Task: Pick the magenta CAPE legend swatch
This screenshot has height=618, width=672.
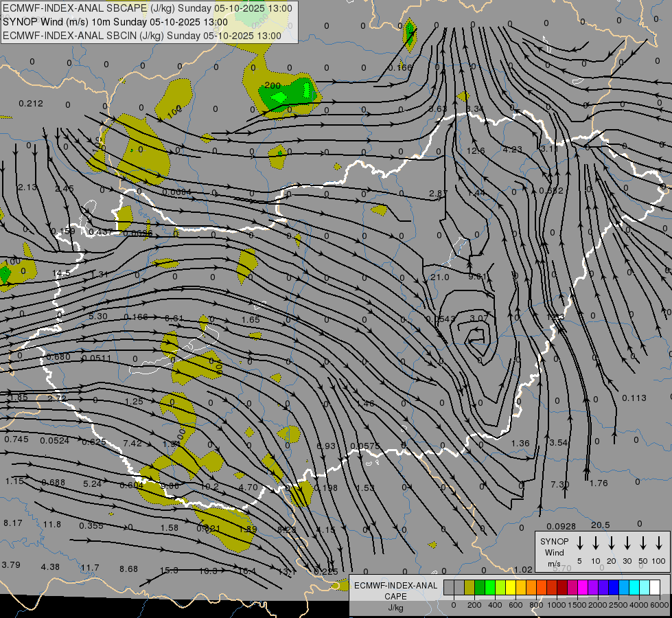Action: point(583,588)
